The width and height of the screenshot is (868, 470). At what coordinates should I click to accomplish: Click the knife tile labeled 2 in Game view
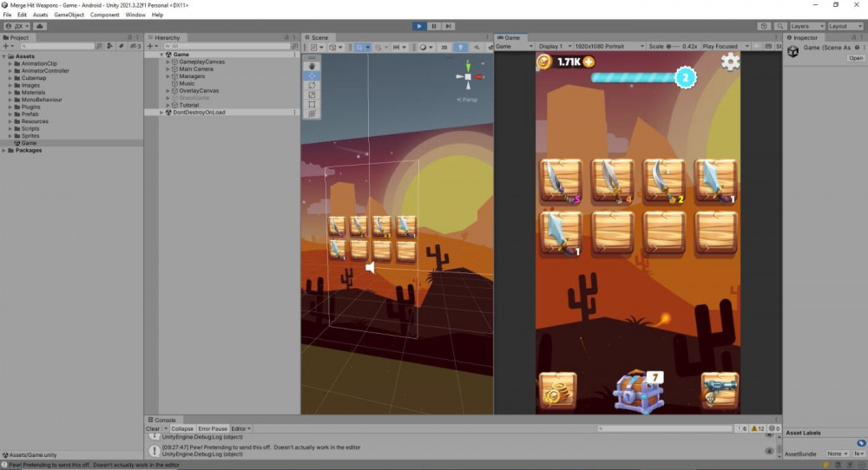(664, 181)
